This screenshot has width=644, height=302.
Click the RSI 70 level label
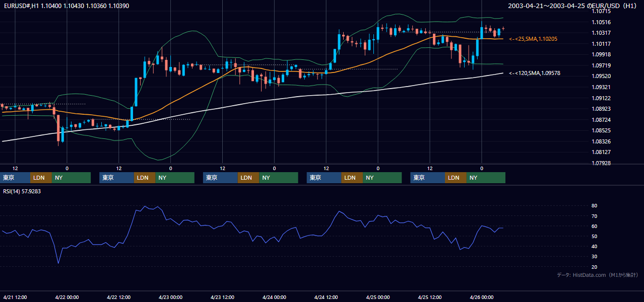click(595, 216)
